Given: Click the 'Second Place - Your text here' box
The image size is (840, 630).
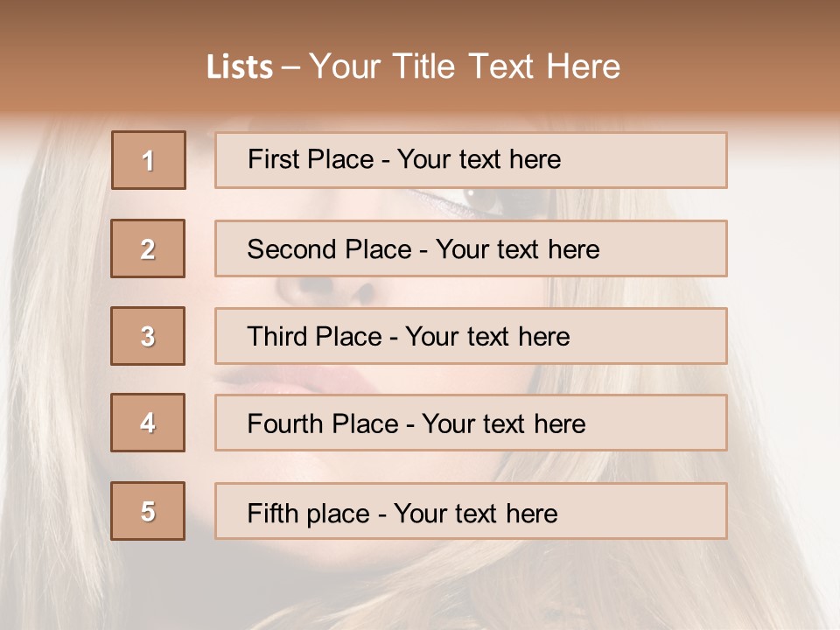Looking at the screenshot, I should pos(471,248).
